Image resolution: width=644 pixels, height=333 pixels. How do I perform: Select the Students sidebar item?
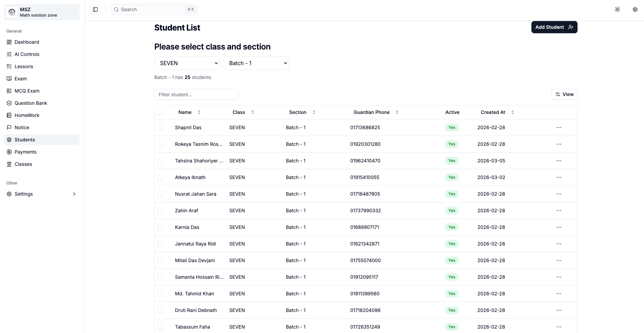pyautogui.click(x=42, y=140)
